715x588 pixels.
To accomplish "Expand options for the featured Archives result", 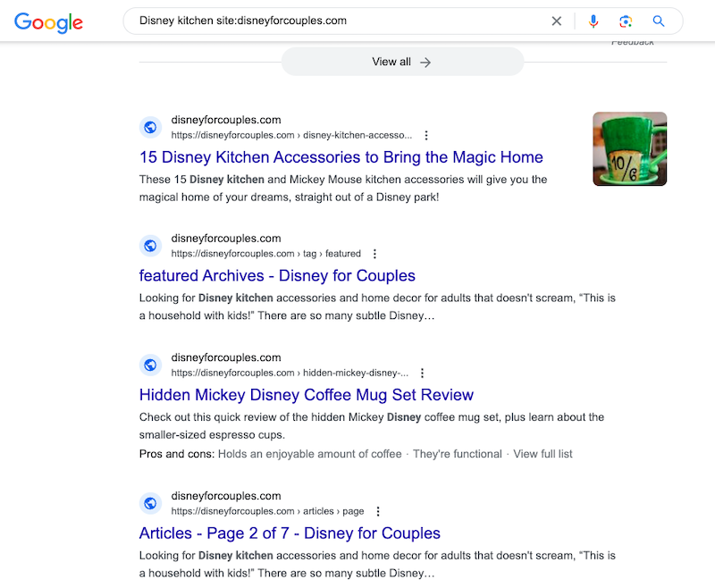I will click(375, 253).
